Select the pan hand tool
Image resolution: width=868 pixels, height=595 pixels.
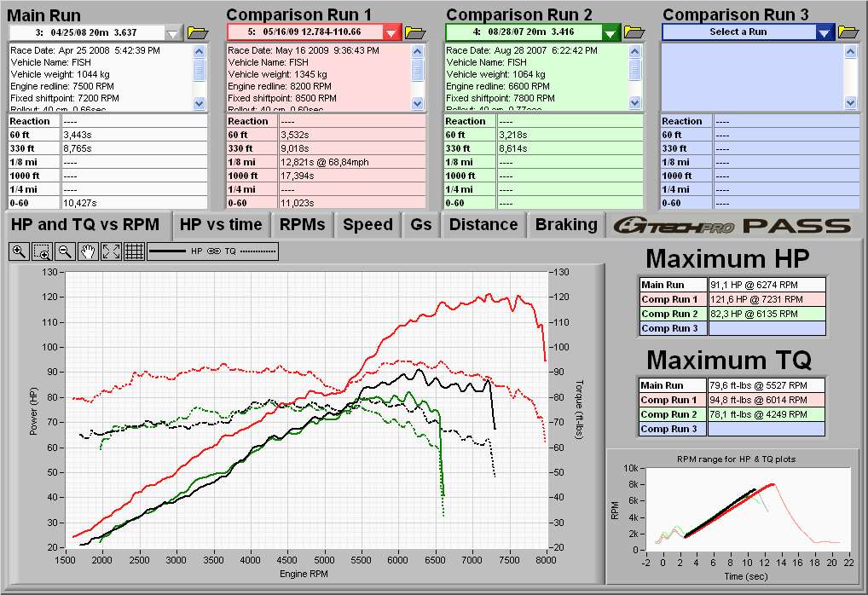[x=87, y=251]
